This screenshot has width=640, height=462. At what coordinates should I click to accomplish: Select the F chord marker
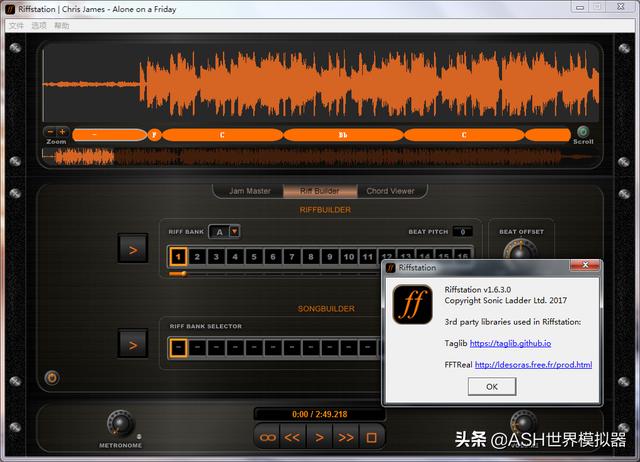[x=154, y=135]
